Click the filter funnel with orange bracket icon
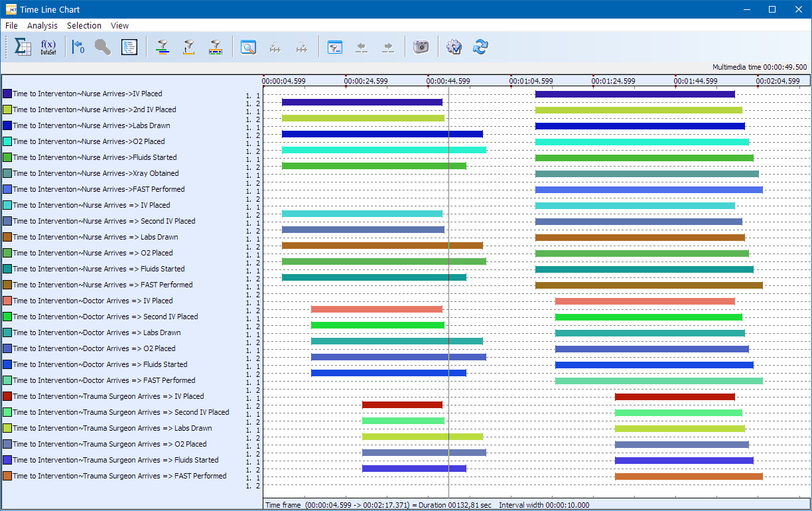Image resolution: width=812 pixels, height=511 pixels. pos(189,47)
